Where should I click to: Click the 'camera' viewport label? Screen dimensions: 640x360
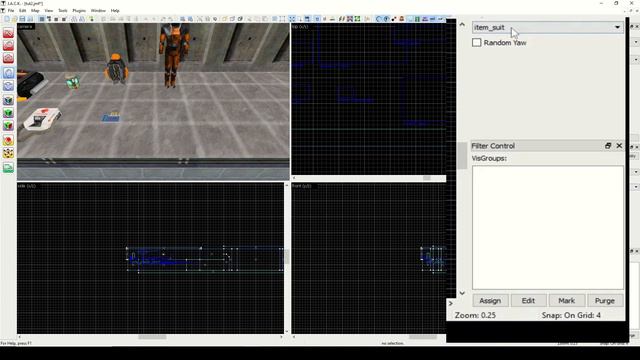point(25,27)
